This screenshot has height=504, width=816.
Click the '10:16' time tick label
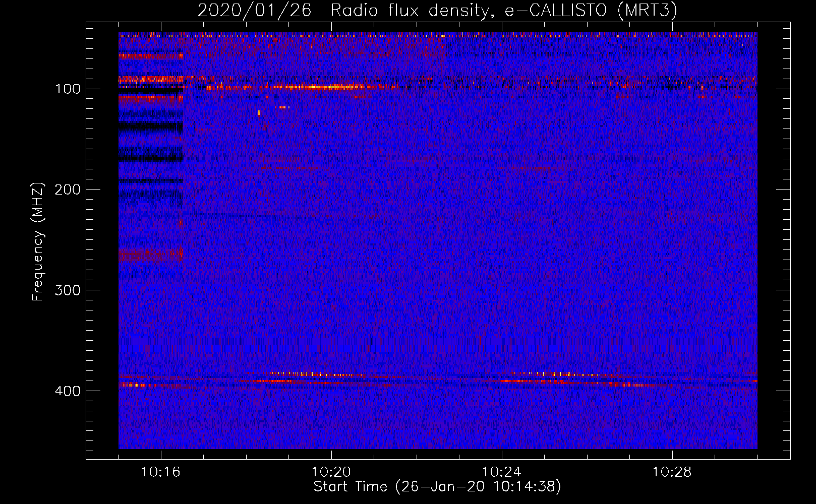[161, 472]
